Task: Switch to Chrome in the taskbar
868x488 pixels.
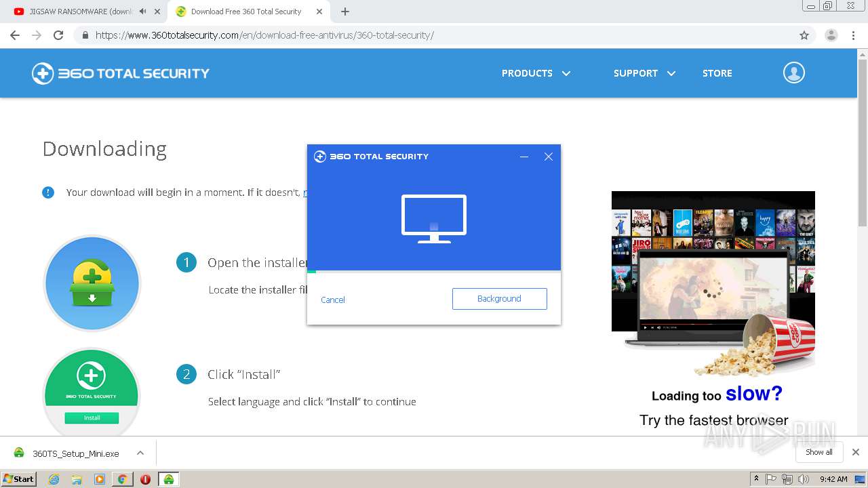Action: click(122, 479)
